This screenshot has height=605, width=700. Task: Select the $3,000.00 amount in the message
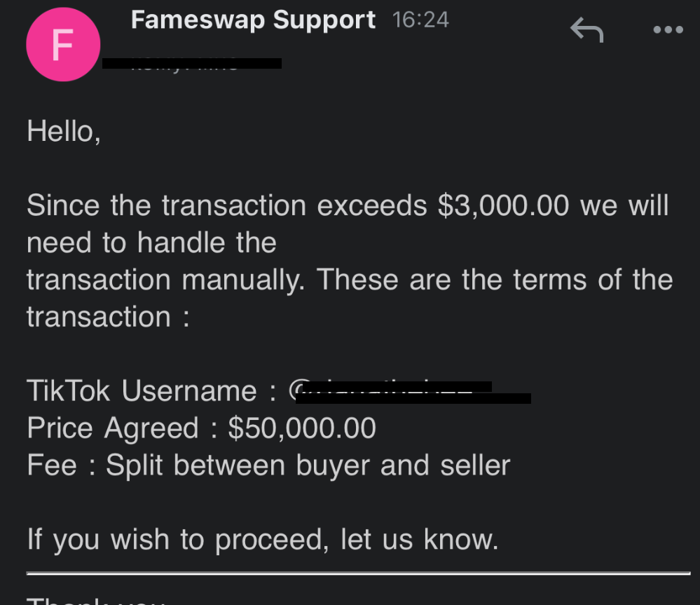click(x=503, y=206)
